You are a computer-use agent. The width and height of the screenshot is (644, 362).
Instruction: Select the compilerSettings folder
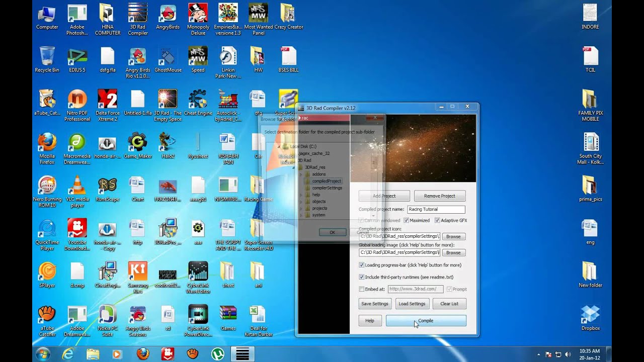coord(327,188)
